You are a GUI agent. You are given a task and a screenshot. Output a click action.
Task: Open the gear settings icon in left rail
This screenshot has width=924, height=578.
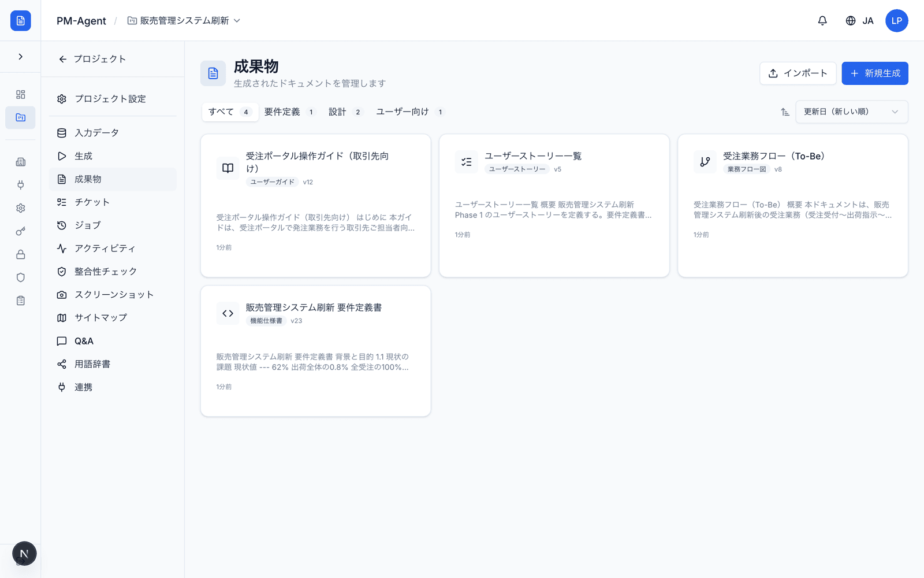point(21,208)
